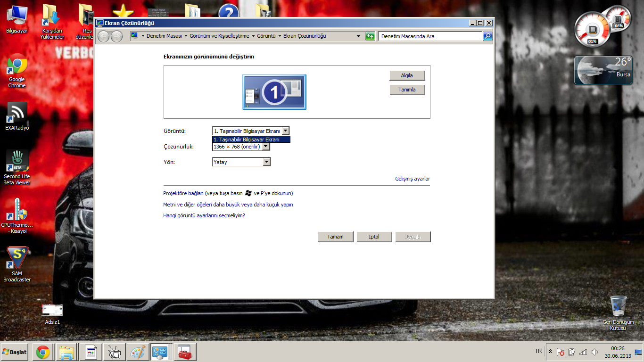Click the Paint icon in the taskbar
644x362 pixels.
pos(138,352)
